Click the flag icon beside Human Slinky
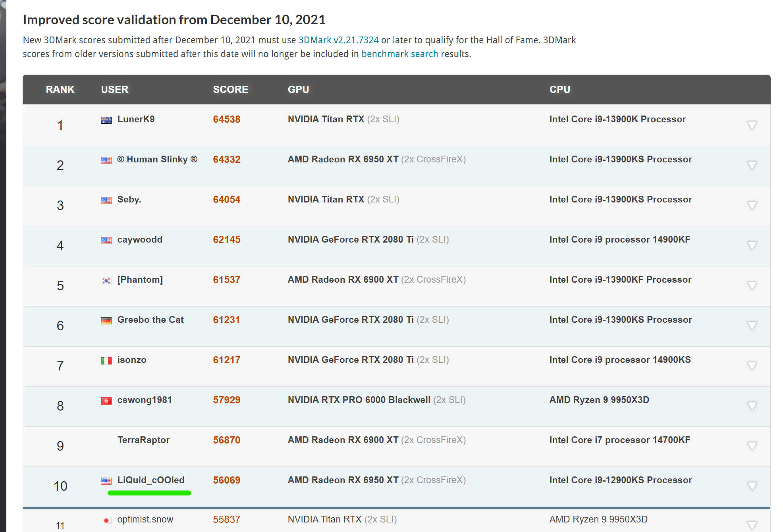783x532 pixels. [106, 160]
